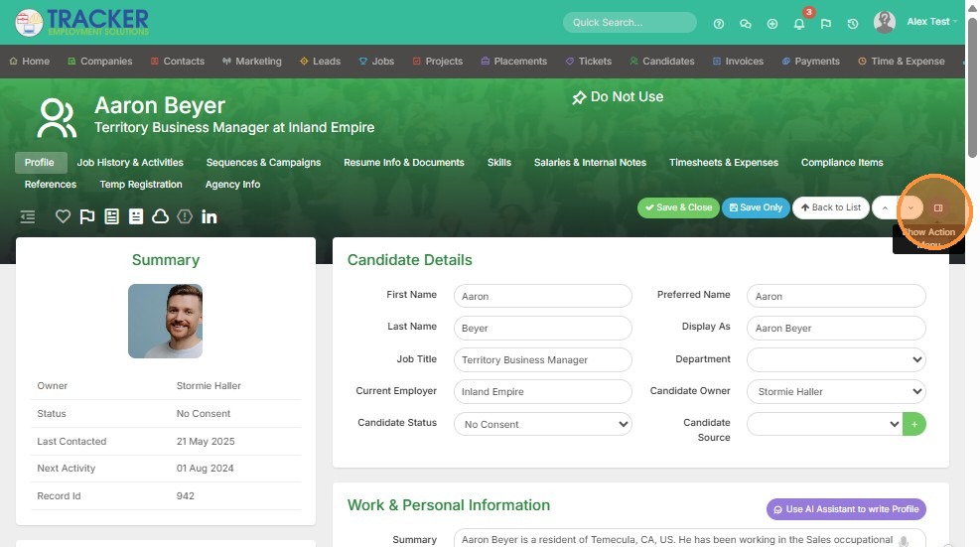Open the Tickets menu
The image size is (980, 547).
588,62
